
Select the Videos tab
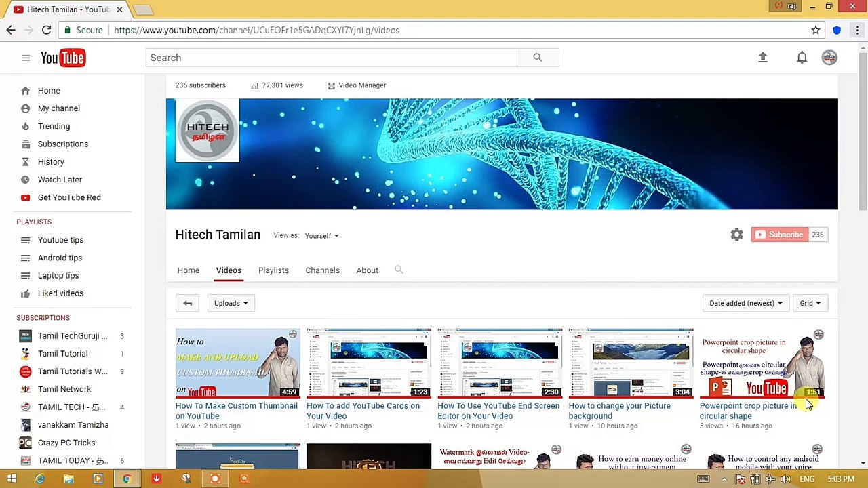pos(229,270)
